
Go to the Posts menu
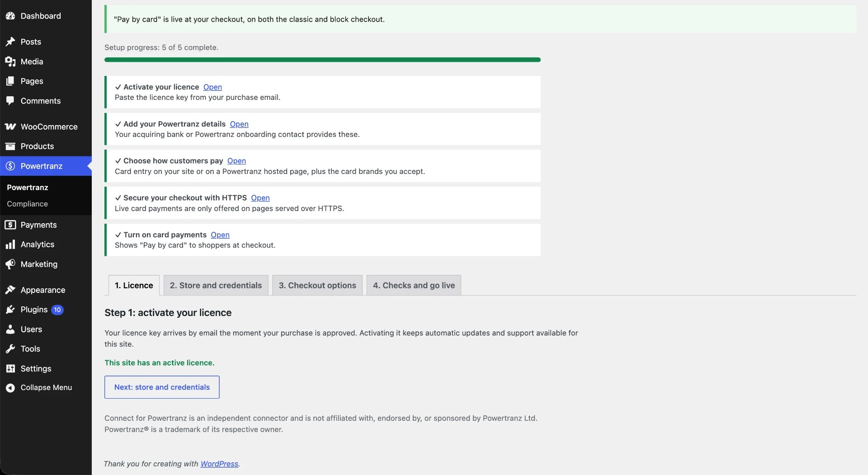46,42
